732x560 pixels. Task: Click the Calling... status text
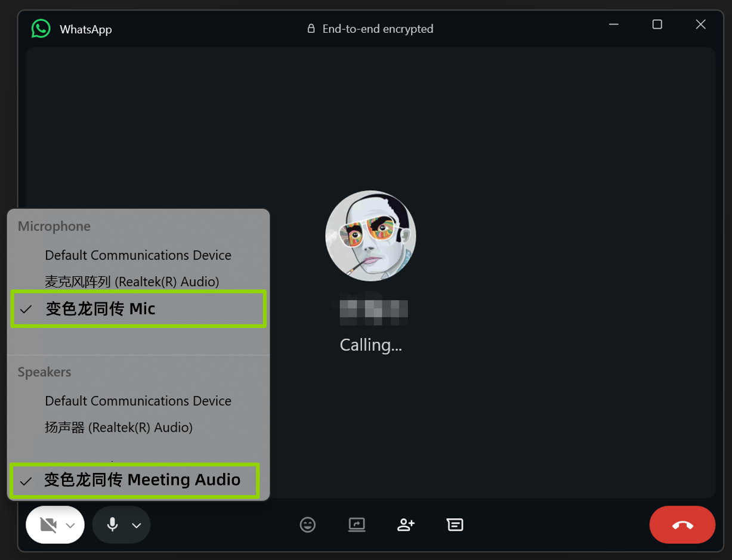370,345
